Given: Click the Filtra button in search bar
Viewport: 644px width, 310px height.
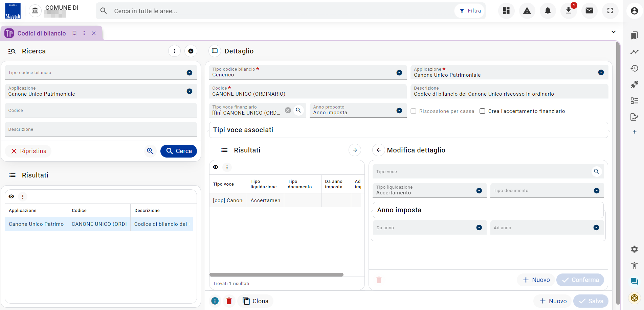Looking at the screenshot, I should pos(470,11).
